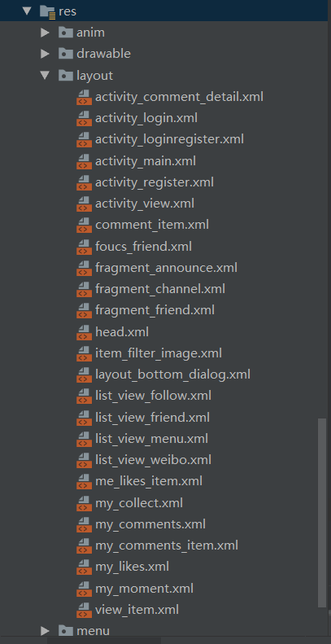The height and width of the screenshot is (644, 331).
Task: Click the drawable folder icon
Action: [66, 54]
